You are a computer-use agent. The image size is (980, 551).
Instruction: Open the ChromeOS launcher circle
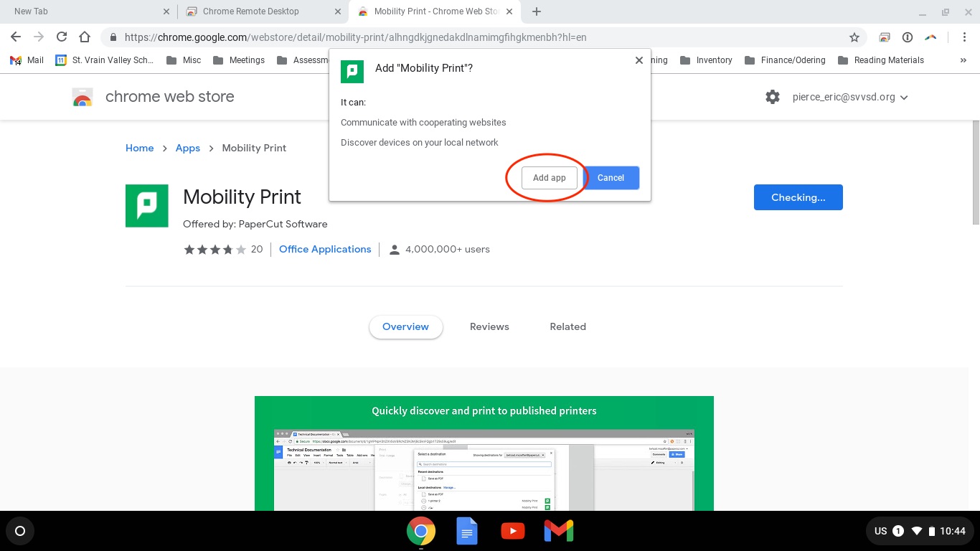pos(20,531)
